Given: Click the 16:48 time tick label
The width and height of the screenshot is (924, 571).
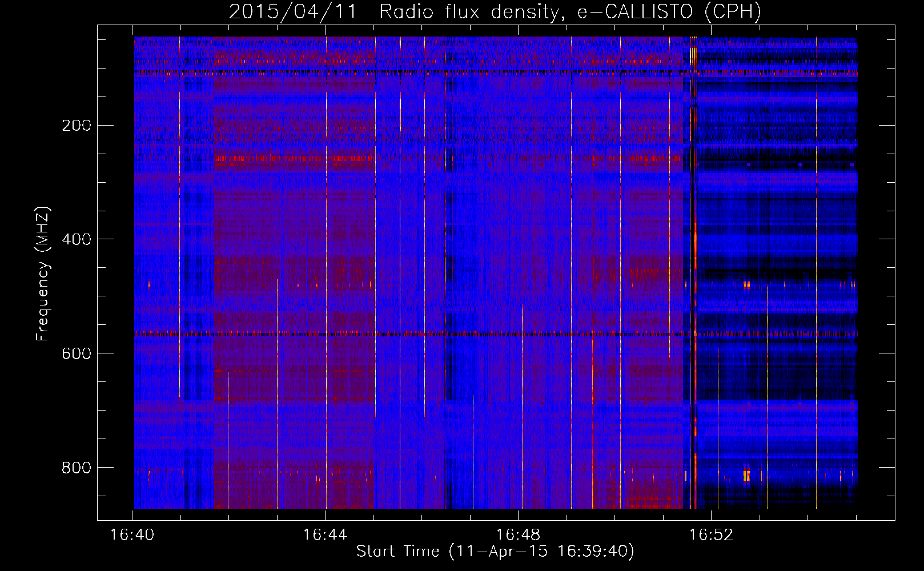Looking at the screenshot, I should coord(518,534).
